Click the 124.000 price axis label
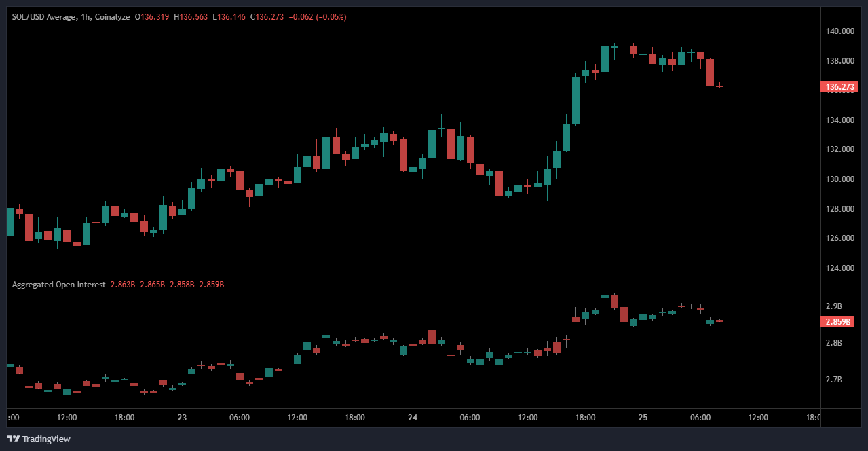 (840, 268)
